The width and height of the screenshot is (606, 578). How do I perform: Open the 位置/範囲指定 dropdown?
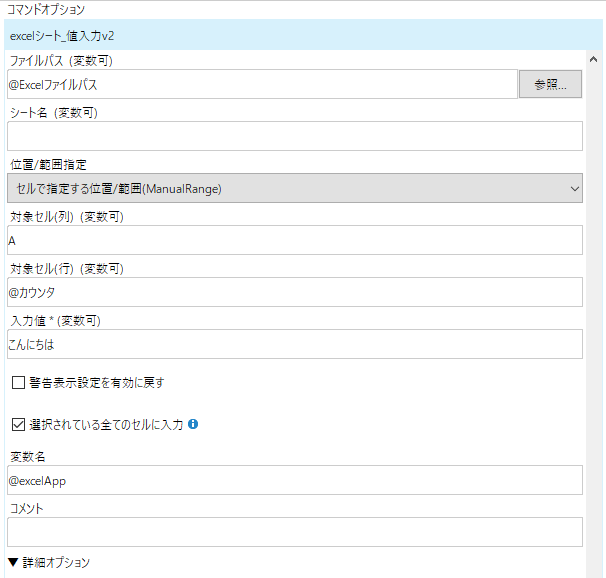pyautogui.click(x=295, y=188)
